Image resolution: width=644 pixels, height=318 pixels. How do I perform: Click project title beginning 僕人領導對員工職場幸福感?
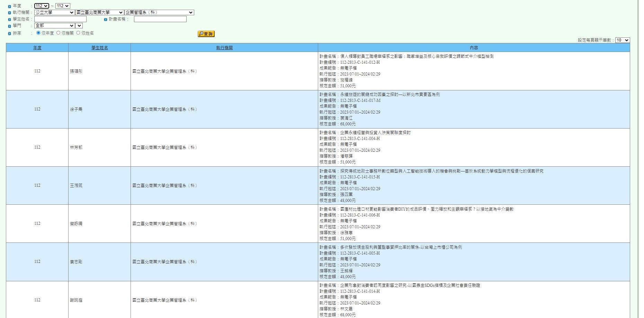pos(417,56)
